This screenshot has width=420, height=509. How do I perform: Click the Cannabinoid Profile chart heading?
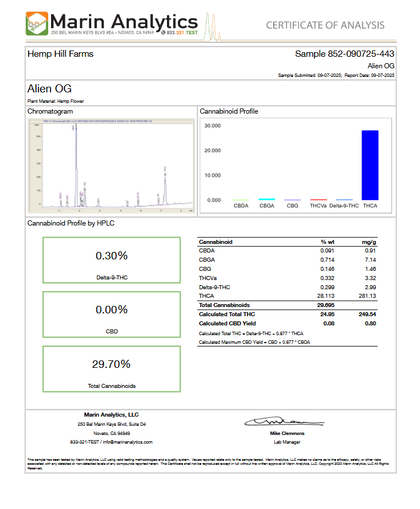pos(228,111)
